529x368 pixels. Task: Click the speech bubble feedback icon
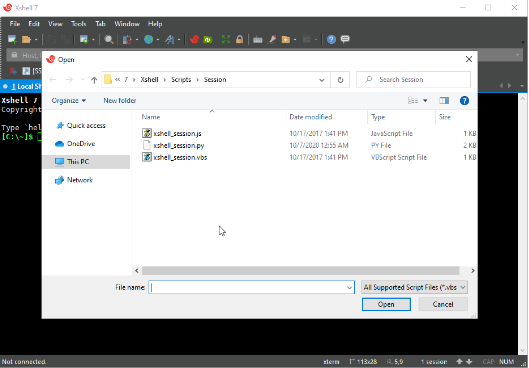[x=345, y=39]
